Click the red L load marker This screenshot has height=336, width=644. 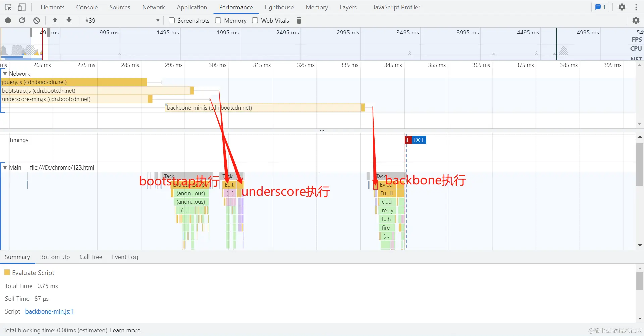408,140
